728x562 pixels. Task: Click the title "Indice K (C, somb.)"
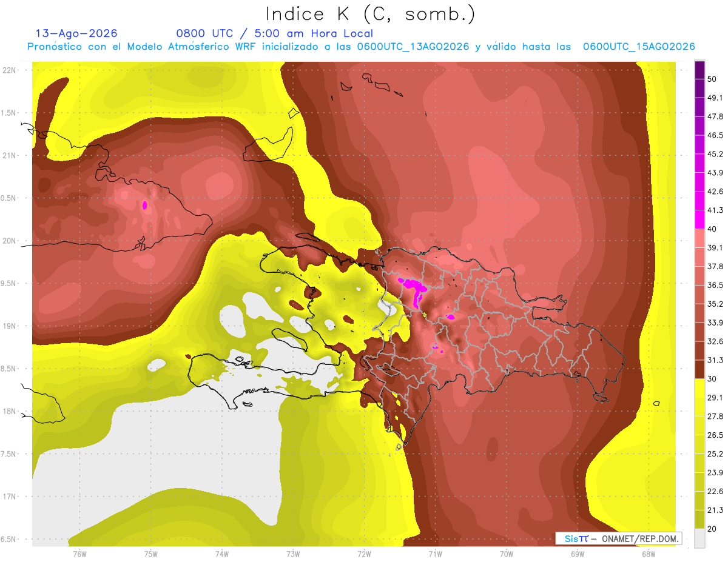pyautogui.click(x=370, y=14)
